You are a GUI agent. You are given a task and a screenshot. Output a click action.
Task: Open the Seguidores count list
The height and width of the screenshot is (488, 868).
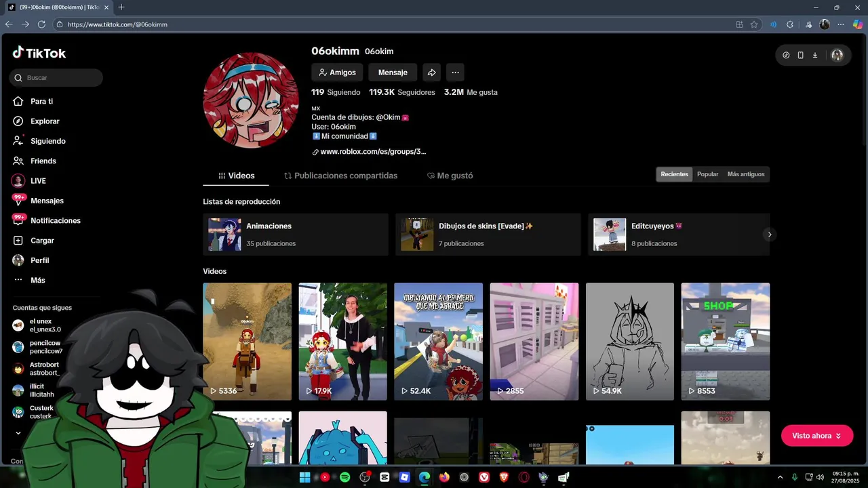click(x=401, y=92)
